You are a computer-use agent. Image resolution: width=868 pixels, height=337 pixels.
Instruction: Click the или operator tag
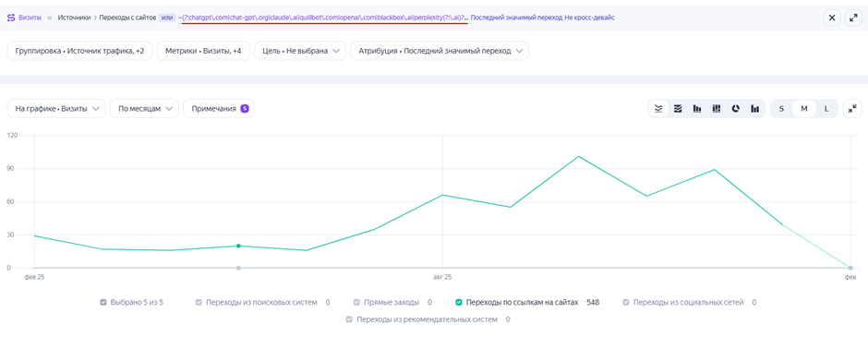166,18
